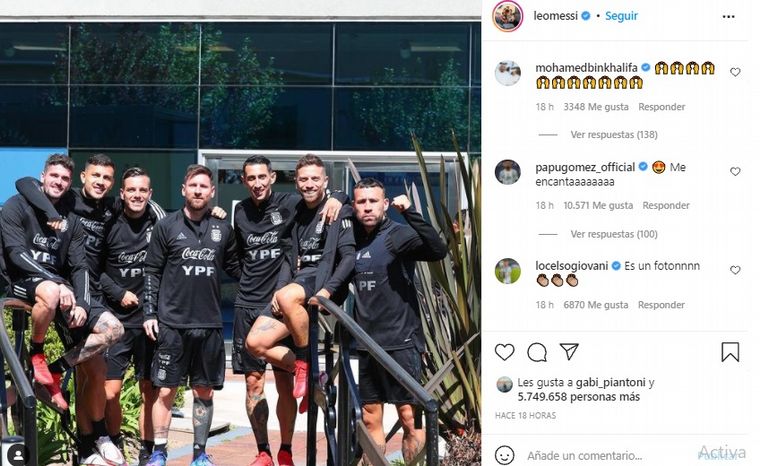Open the locelsogiovani username link
This screenshot has height=466, width=760.
tap(571, 266)
